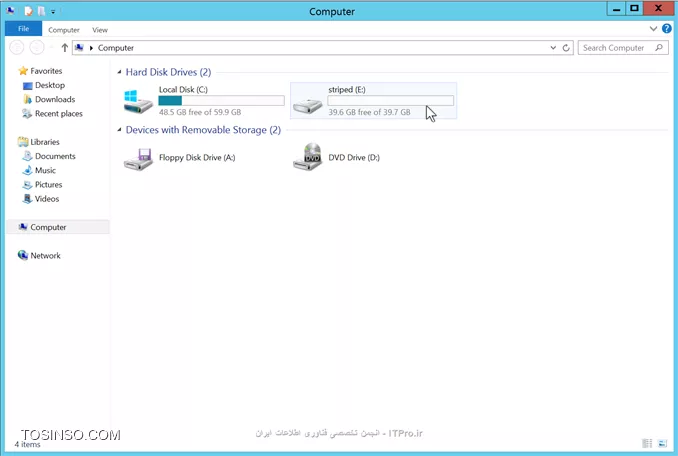Click the Back navigation arrow
The width and height of the screenshot is (678, 456).
(17, 48)
